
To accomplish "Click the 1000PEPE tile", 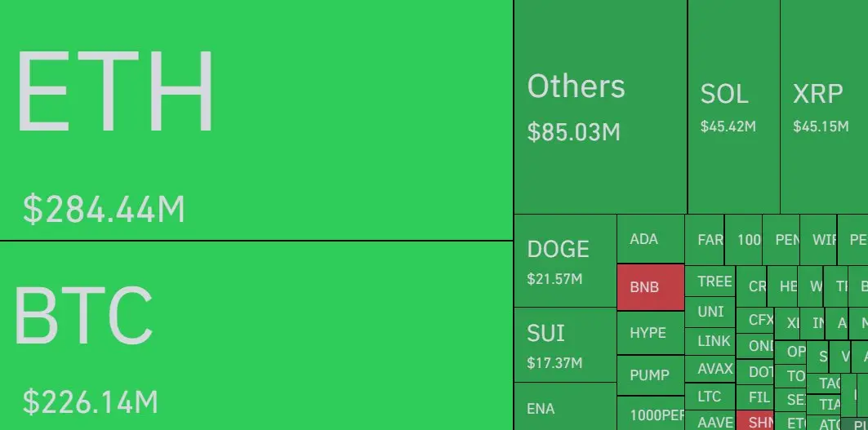I will pos(651,414).
